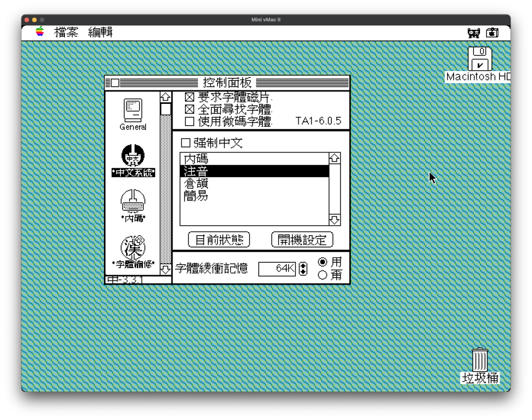Open the Apple menu icon
This screenshot has width=532, height=420.
(x=40, y=32)
